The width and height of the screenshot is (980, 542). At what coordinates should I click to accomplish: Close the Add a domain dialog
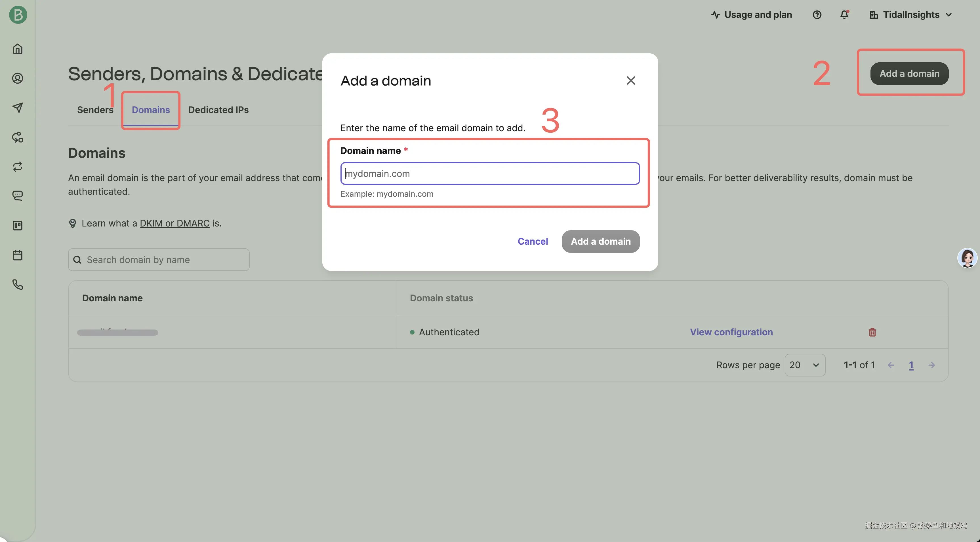tap(631, 81)
